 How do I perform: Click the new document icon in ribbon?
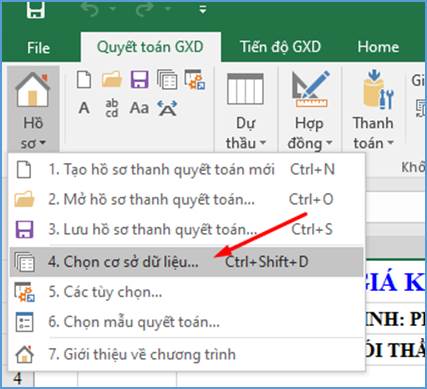click(x=84, y=80)
